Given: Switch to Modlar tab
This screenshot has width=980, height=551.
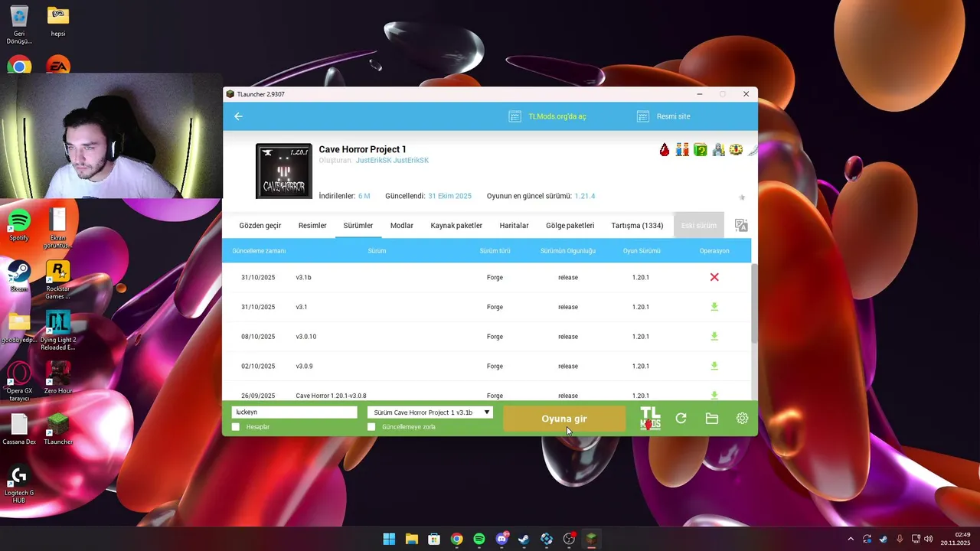Looking at the screenshot, I should coord(402,226).
